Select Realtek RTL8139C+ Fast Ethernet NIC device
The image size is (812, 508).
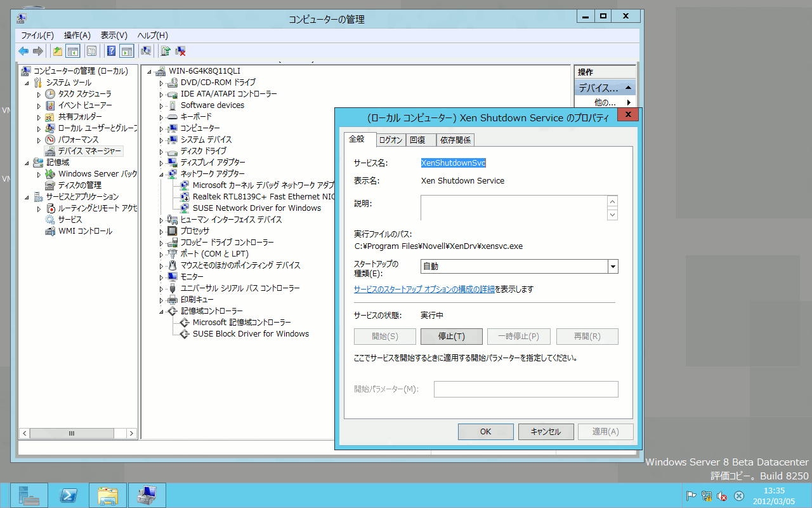pos(263,197)
